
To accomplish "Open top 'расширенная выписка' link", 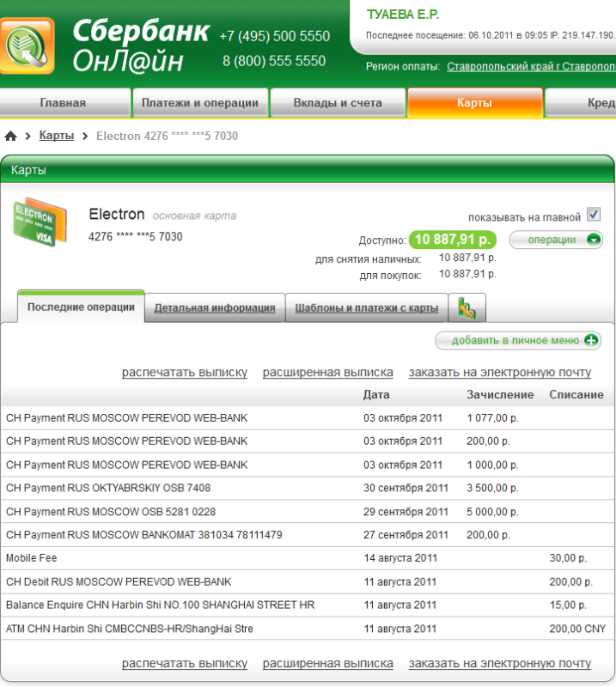I will 327,372.
